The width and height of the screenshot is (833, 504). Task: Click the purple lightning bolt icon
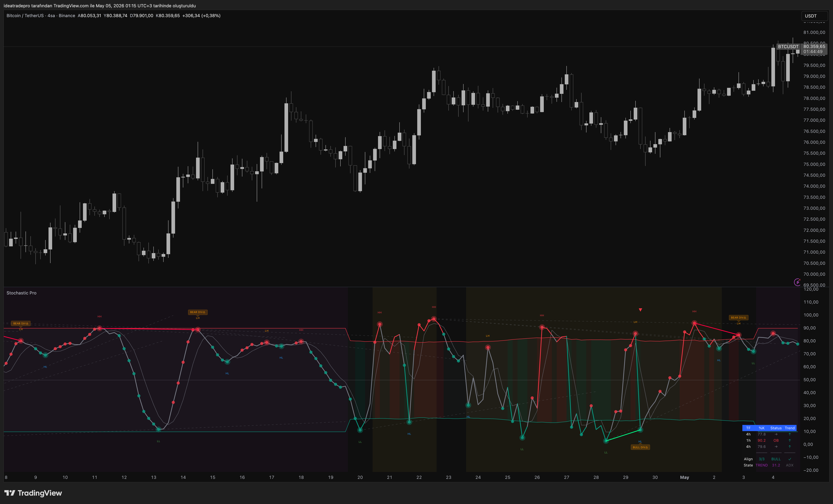(x=797, y=282)
